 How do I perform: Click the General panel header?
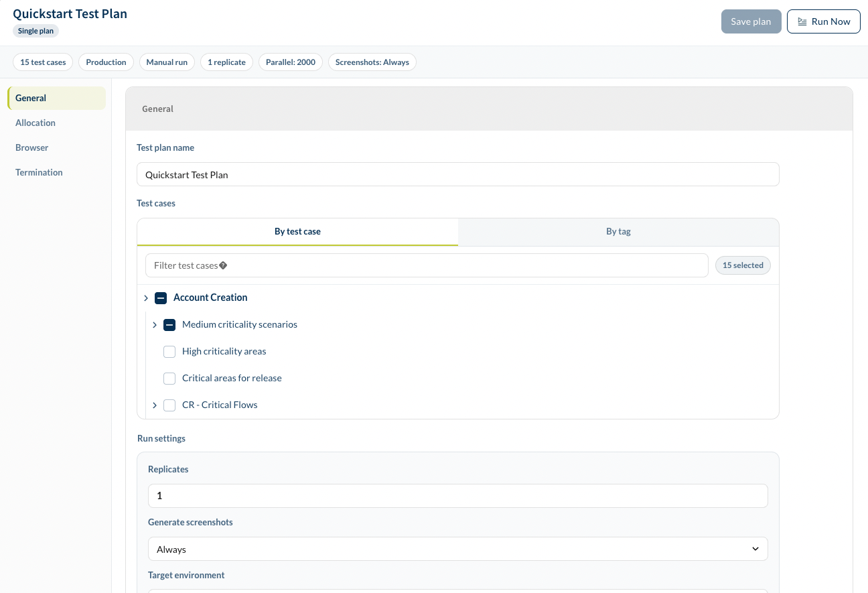pos(489,109)
